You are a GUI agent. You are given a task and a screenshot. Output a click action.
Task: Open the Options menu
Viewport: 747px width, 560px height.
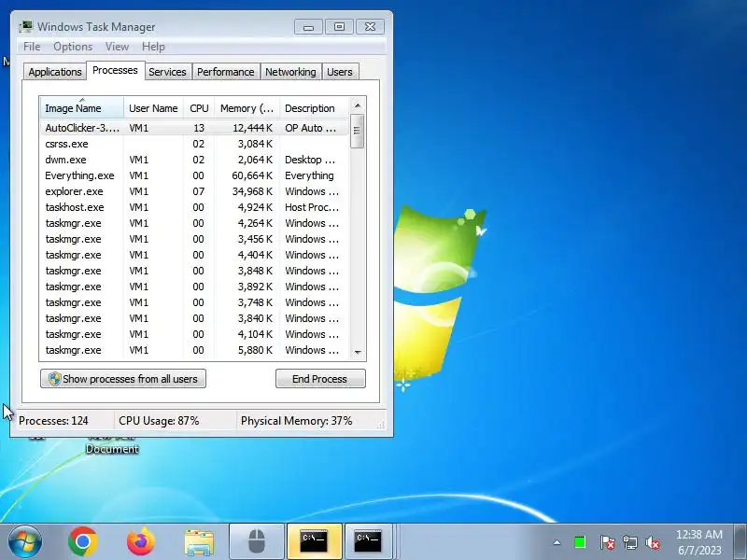pos(73,47)
